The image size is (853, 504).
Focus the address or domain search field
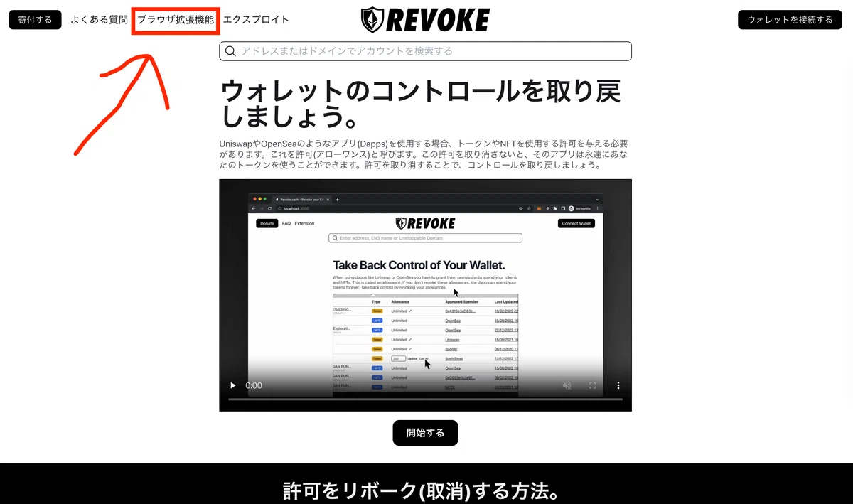(x=425, y=51)
